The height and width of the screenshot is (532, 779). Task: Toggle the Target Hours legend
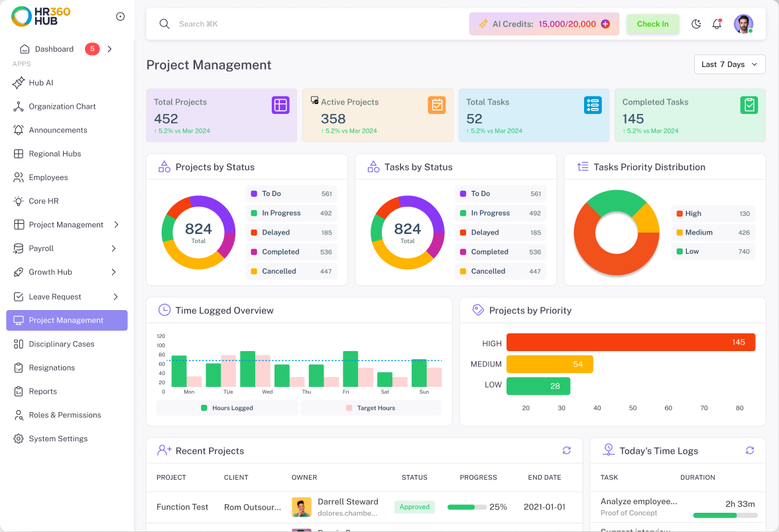tap(371, 408)
